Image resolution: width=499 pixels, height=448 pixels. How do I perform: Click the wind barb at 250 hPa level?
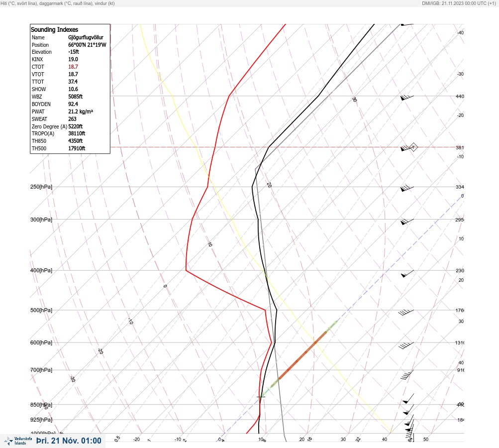[x=407, y=188]
